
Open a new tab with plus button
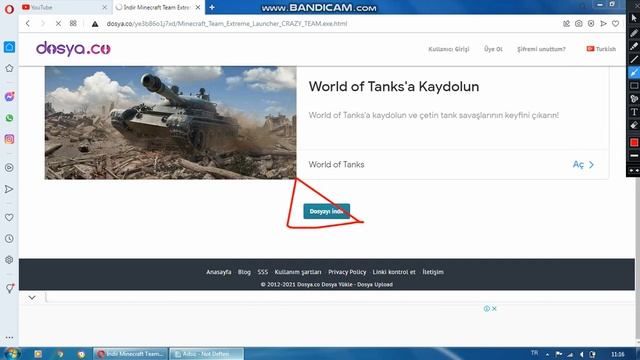[212, 7]
